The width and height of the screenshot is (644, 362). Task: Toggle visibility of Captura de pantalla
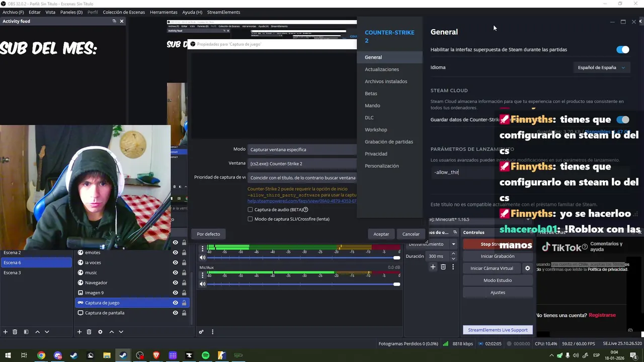pyautogui.click(x=175, y=313)
